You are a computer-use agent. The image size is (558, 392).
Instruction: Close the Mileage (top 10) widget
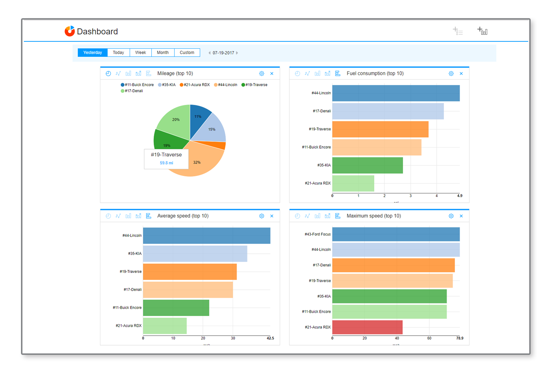(272, 74)
